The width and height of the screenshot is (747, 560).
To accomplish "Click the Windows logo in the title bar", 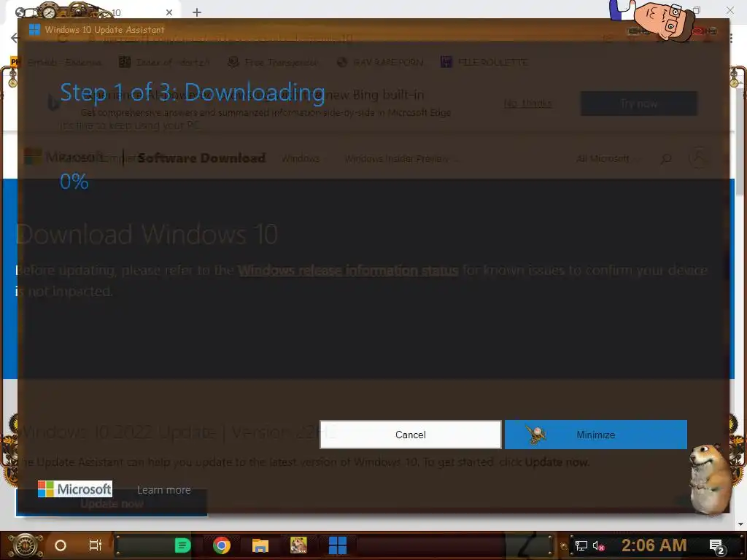I will (34, 29).
